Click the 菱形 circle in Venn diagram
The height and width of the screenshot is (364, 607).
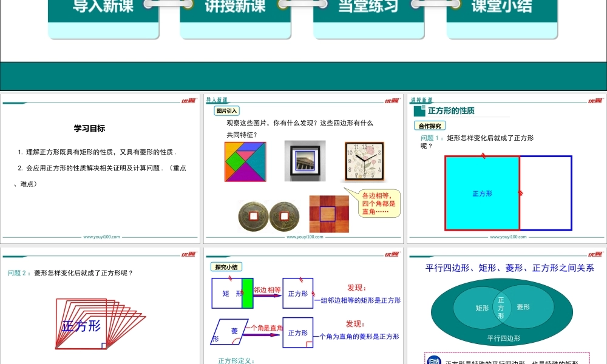526,307
